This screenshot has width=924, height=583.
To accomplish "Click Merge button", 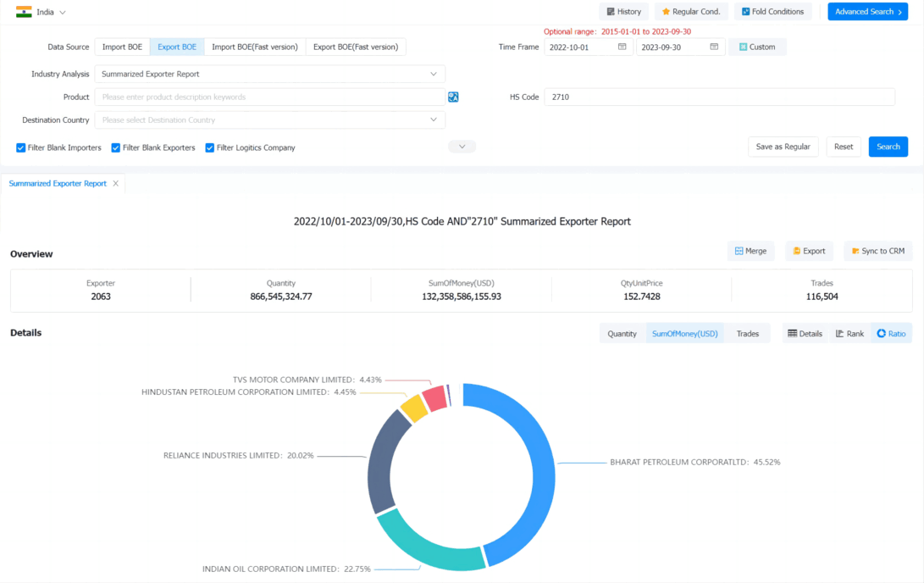I will (x=750, y=251).
